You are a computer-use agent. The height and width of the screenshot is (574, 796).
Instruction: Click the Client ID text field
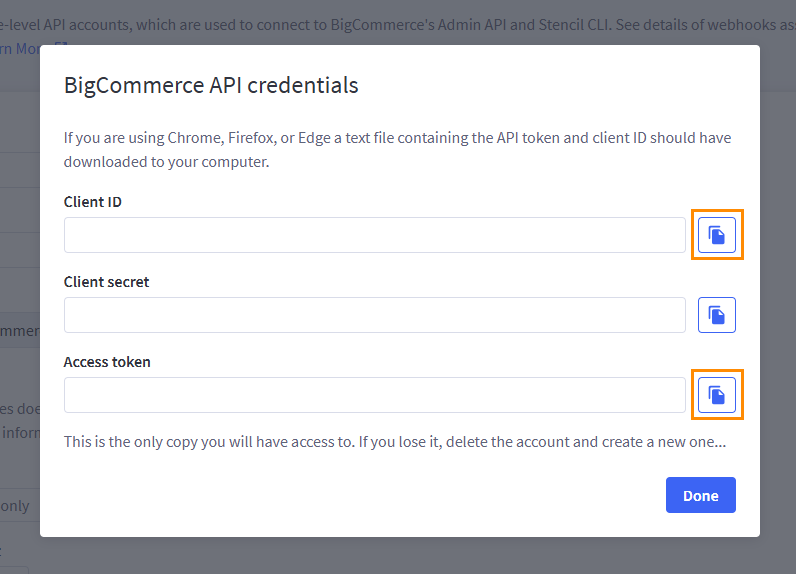click(374, 235)
